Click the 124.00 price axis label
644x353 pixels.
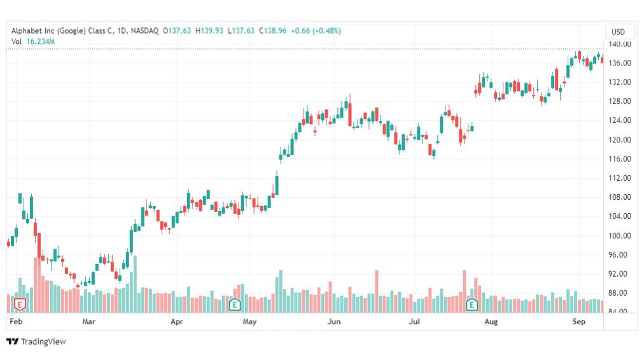pyautogui.click(x=620, y=120)
